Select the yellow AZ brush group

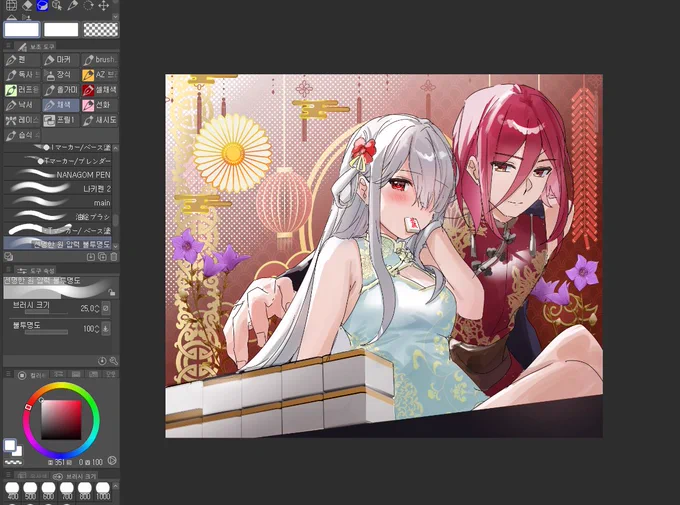pyautogui.click(x=100, y=75)
